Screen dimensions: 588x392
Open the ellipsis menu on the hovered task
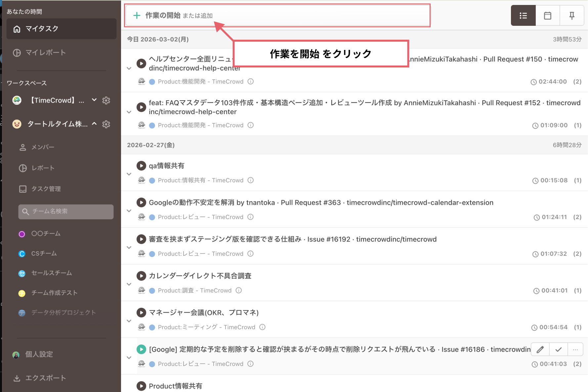point(575,349)
